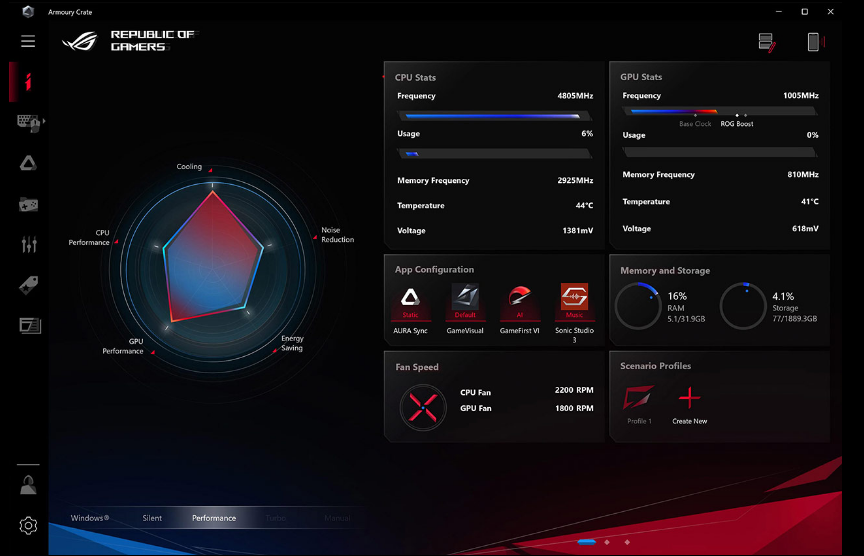Screen dimensions: 864x556
Task: Collapse the panel with the red arrow beside CPU Stats
Action: coord(384,77)
